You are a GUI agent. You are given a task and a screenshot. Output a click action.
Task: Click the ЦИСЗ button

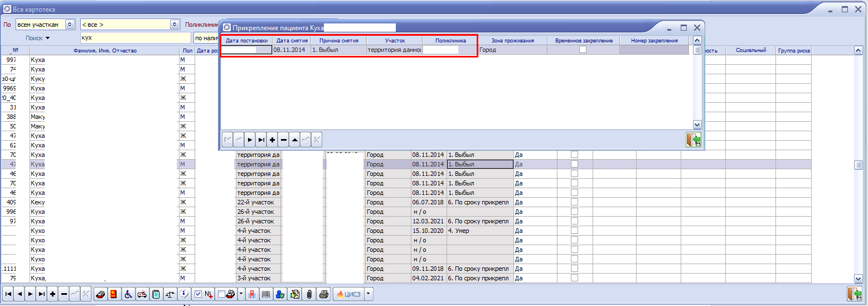tap(348, 294)
